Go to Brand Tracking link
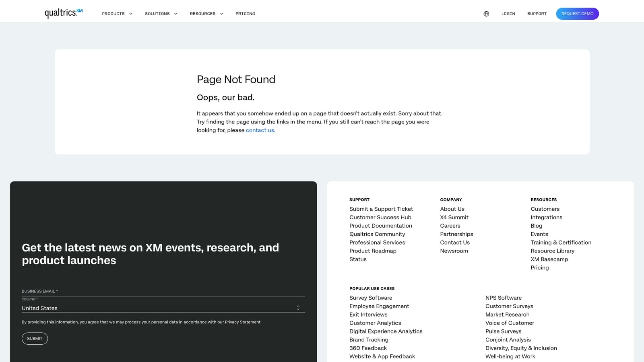Image resolution: width=644 pixels, height=362 pixels. point(369,340)
